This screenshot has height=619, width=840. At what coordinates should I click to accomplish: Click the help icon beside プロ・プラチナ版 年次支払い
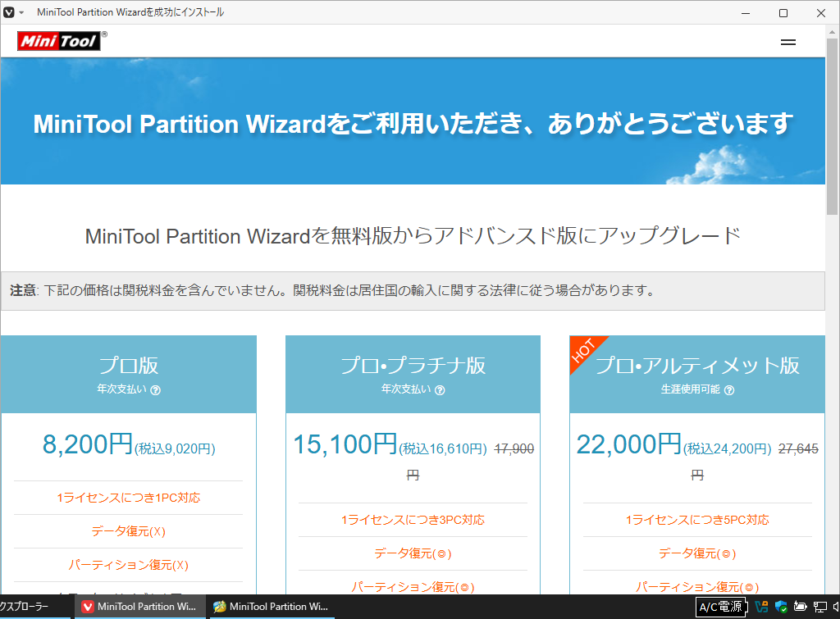[440, 390]
